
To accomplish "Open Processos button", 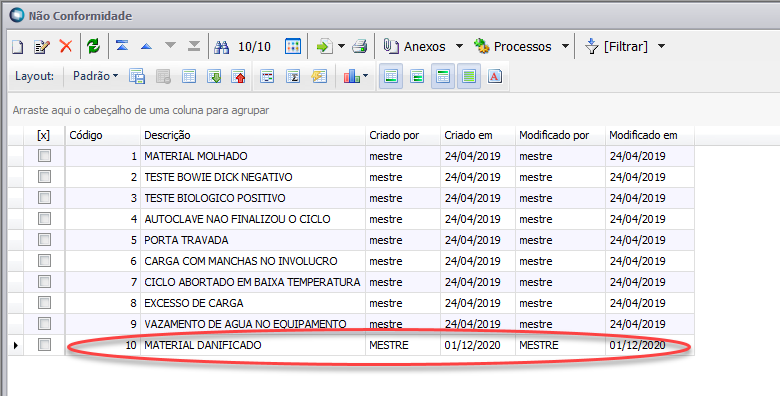I will [x=512, y=46].
